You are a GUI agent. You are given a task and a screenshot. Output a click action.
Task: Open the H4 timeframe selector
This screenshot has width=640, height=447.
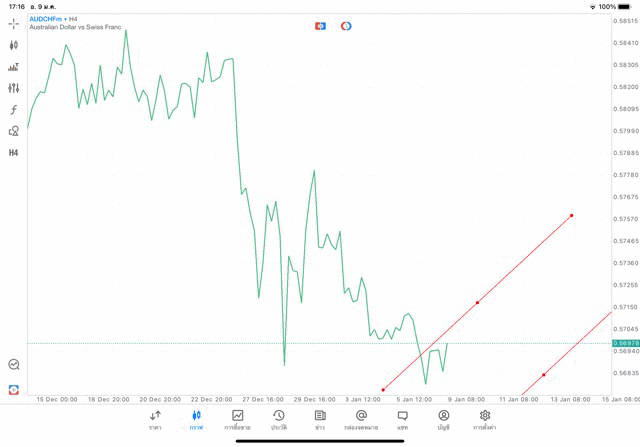[x=14, y=153]
